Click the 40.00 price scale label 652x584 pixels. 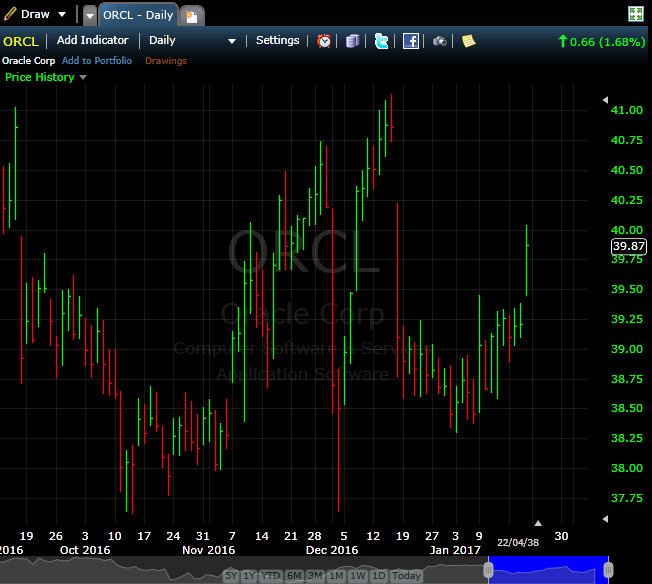[627, 230]
